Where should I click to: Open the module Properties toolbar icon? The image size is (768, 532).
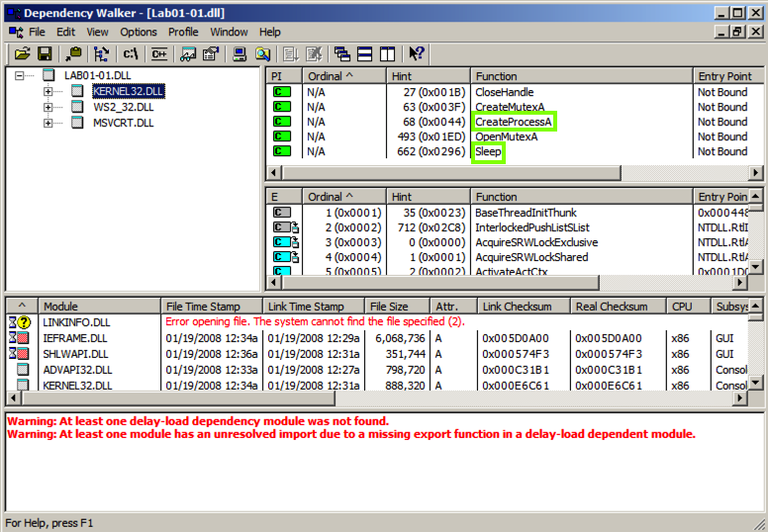tap(210, 53)
